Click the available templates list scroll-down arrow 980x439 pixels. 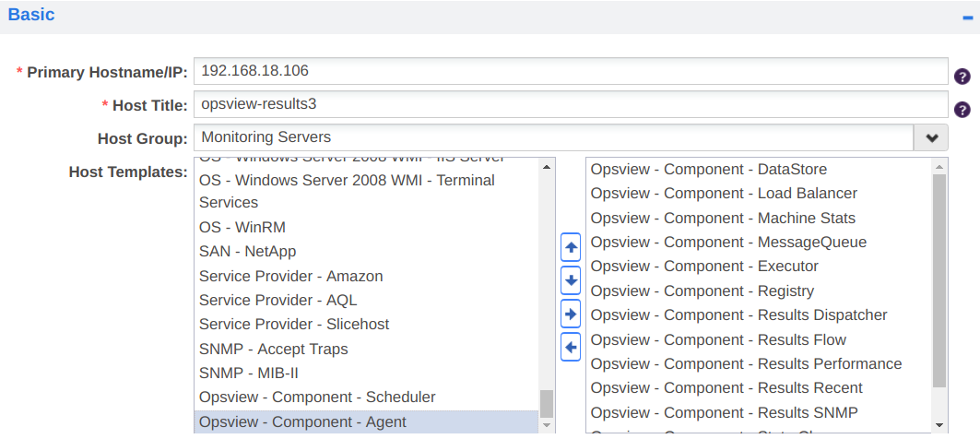547,425
